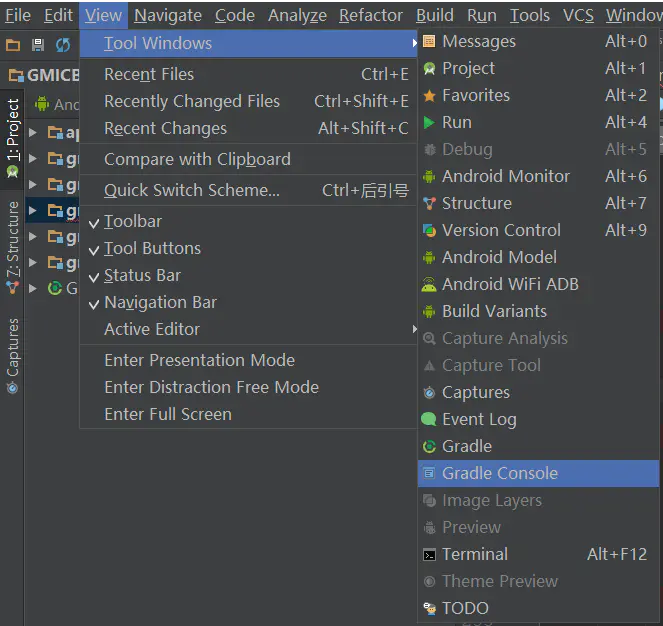Click Enter Presentation Mode
This screenshot has width=663, height=626.
click(199, 360)
